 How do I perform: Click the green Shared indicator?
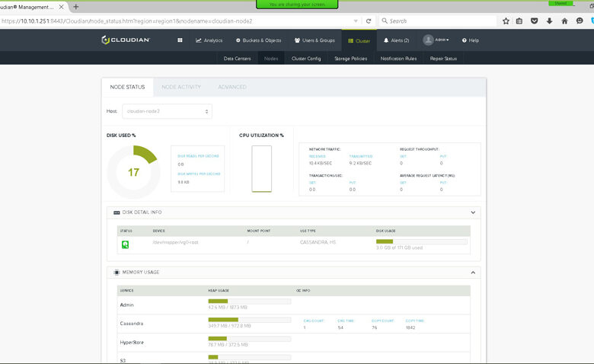(560, 3)
